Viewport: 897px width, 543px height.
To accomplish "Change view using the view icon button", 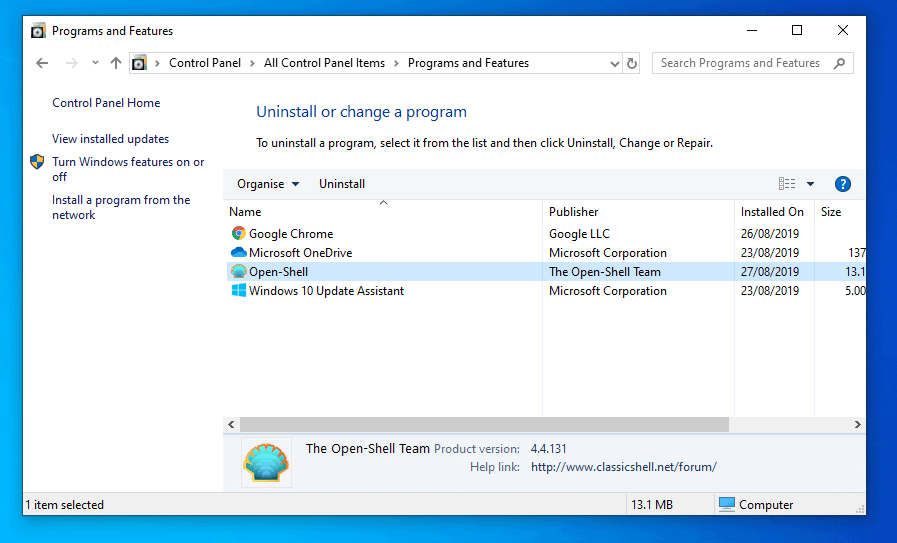I will click(787, 184).
